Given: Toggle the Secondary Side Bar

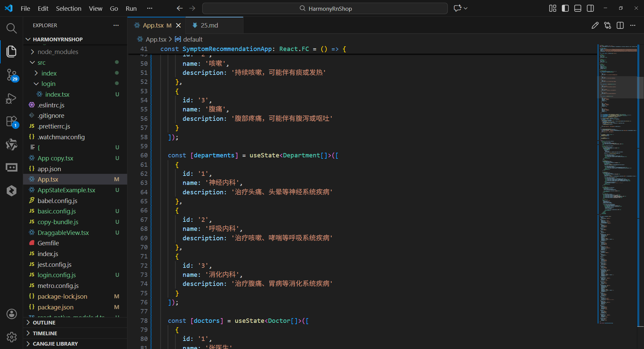Looking at the screenshot, I should (x=590, y=8).
